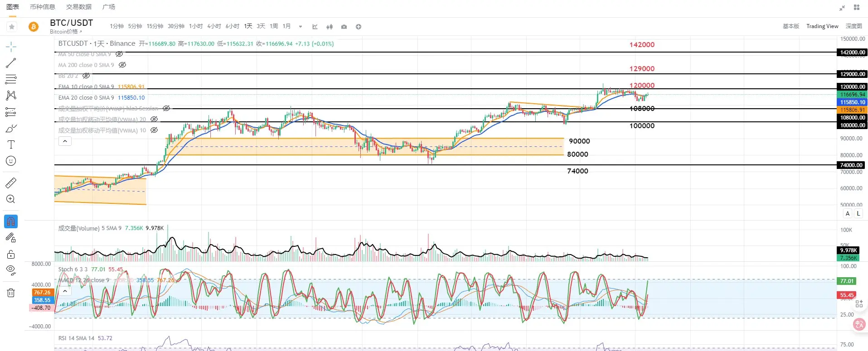Take a chart snapshot with camera icon
Image resolution: width=868 pixels, height=351 pixels.
[x=344, y=27]
